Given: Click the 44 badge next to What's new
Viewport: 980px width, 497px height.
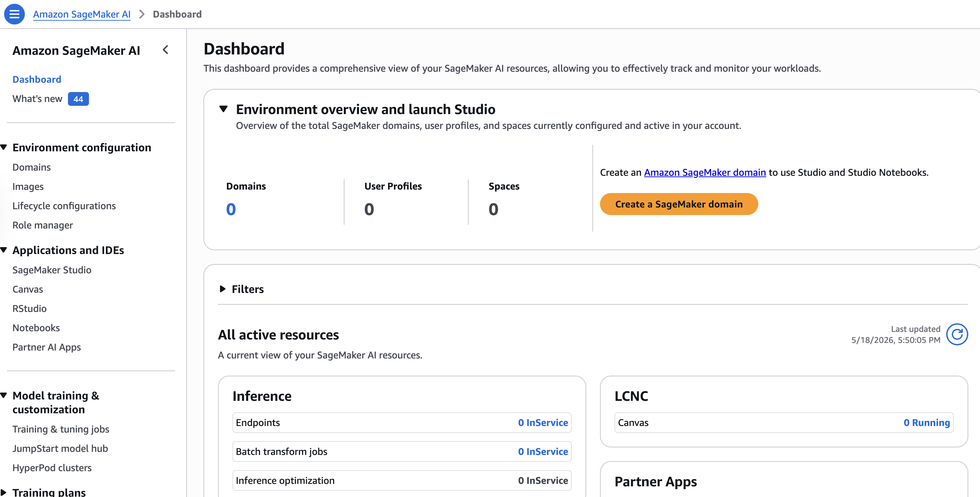Looking at the screenshot, I should point(78,99).
